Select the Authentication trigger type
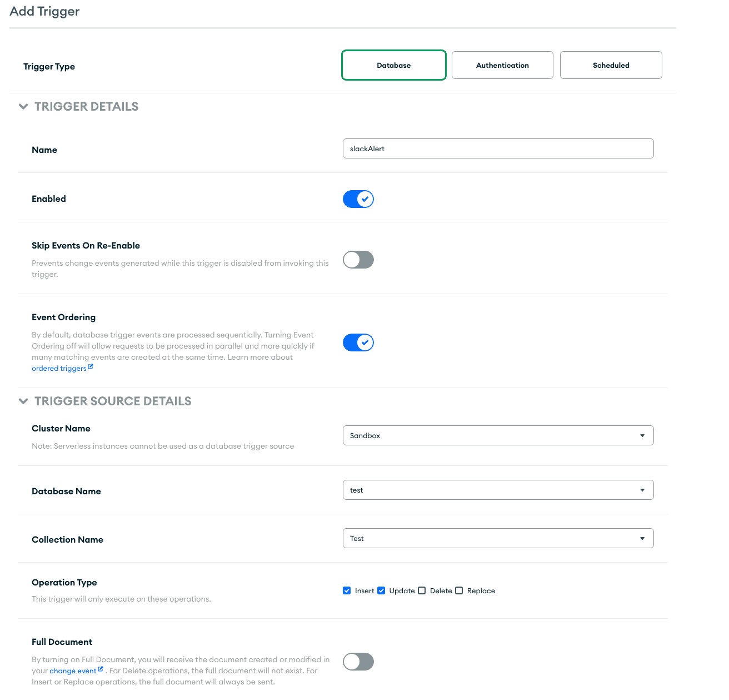 pyautogui.click(x=502, y=65)
